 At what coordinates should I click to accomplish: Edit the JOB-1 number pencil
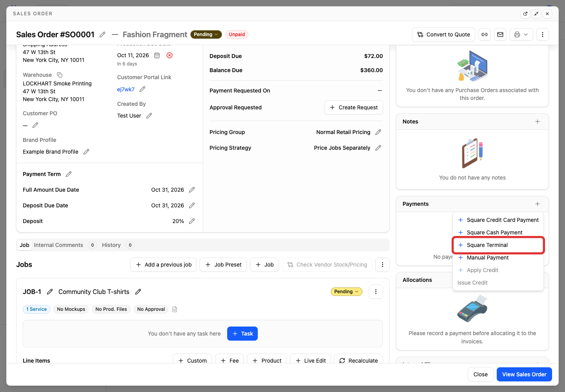click(50, 292)
